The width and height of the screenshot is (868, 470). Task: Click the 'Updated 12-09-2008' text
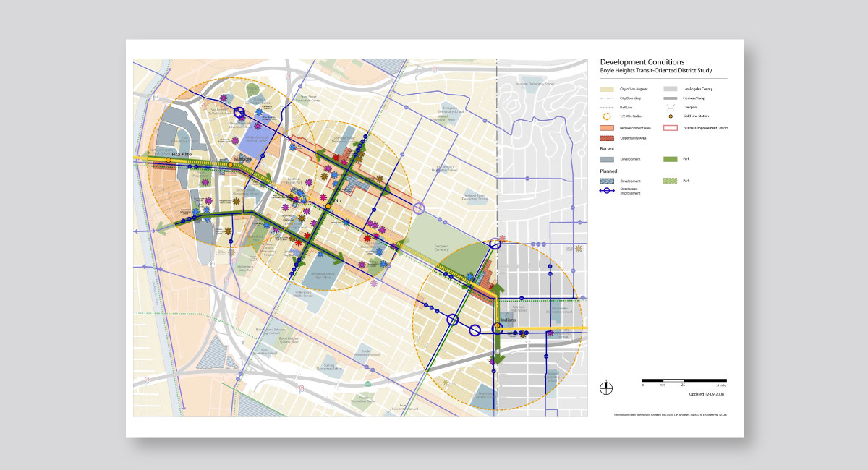click(x=706, y=394)
